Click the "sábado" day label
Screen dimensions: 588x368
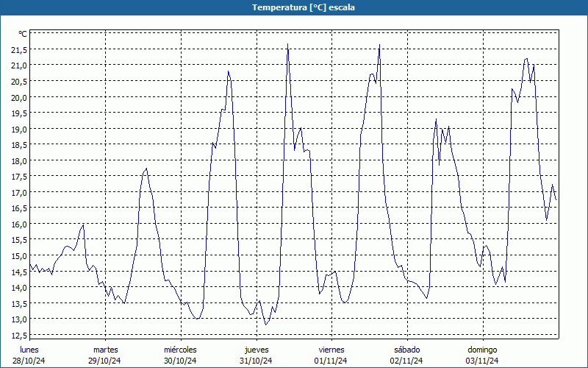(407, 350)
